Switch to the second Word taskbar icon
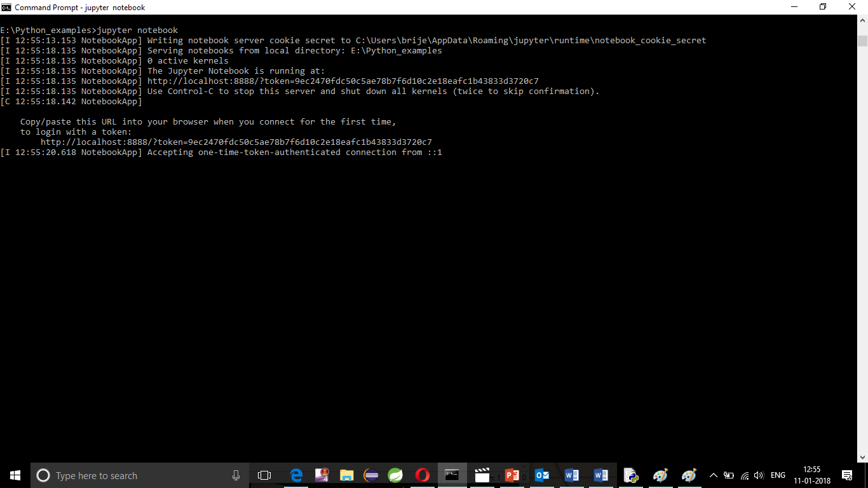The width and height of the screenshot is (868, 488). (600, 475)
